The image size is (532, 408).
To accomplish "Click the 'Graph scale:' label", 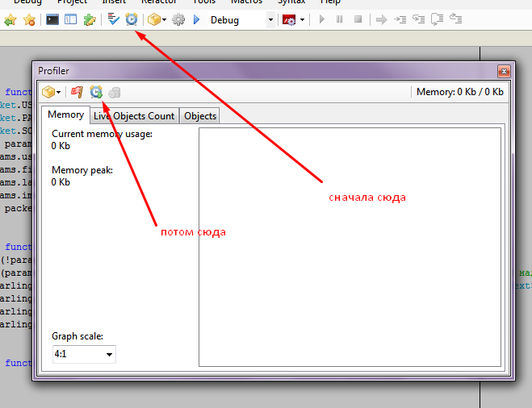I will (77, 336).
